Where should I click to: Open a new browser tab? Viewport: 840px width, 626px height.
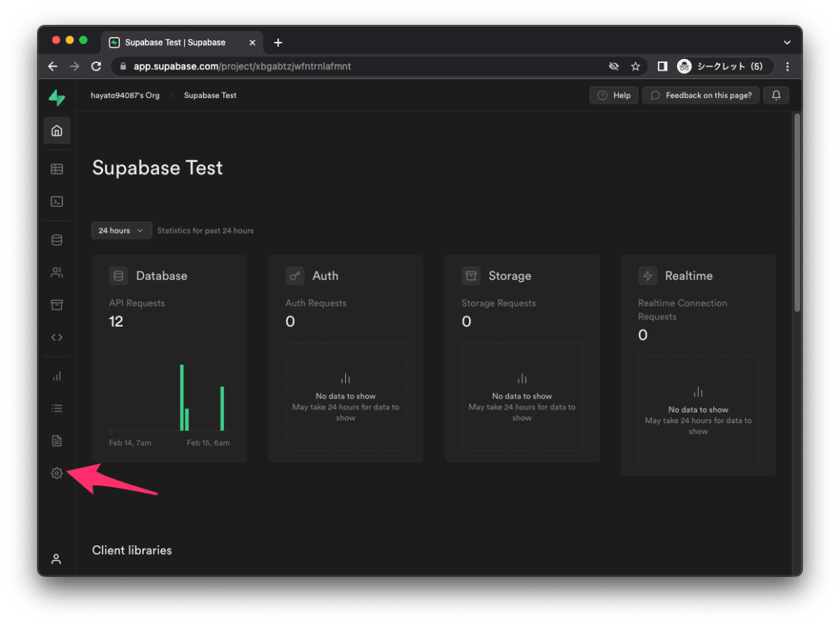[x=278, y=43]
